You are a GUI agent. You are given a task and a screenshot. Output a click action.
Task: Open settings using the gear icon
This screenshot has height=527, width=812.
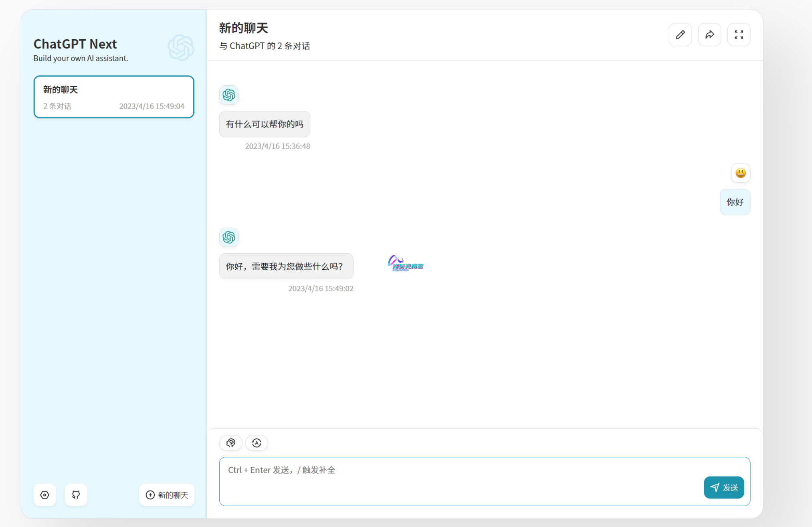pos(44,495)
